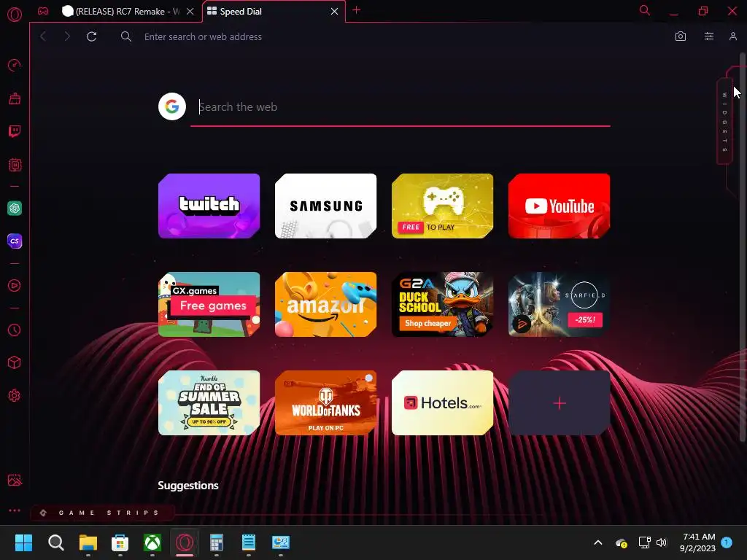Open Twitch panel in sidebar
Screen dimensions: 747x560
coord(15,131)
